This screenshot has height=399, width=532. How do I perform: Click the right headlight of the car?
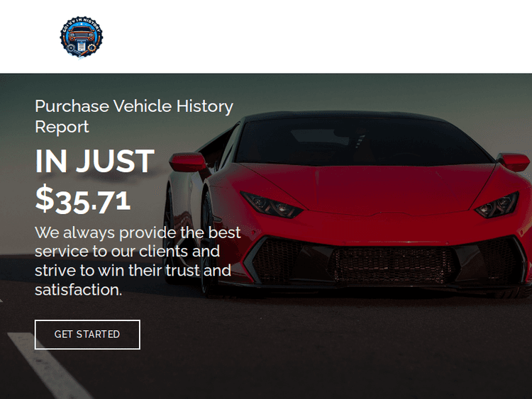point(497,205)
